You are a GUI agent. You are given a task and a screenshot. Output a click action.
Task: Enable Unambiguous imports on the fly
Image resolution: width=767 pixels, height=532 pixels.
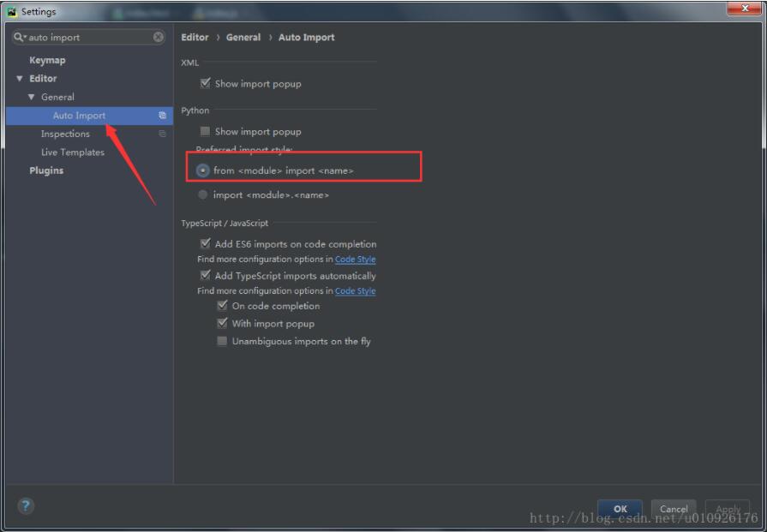221,341
